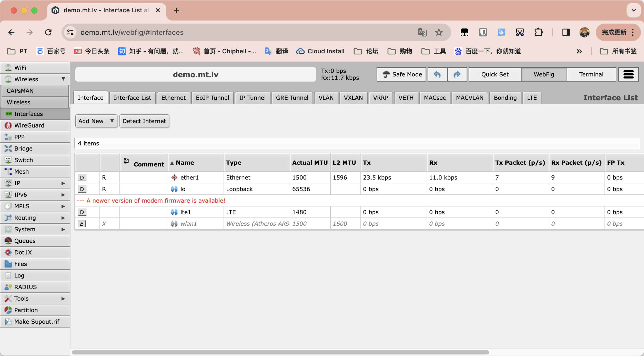Open the hamburger menu icon
The height and width of the screenshot is (356, 644).
pos(628,74)
